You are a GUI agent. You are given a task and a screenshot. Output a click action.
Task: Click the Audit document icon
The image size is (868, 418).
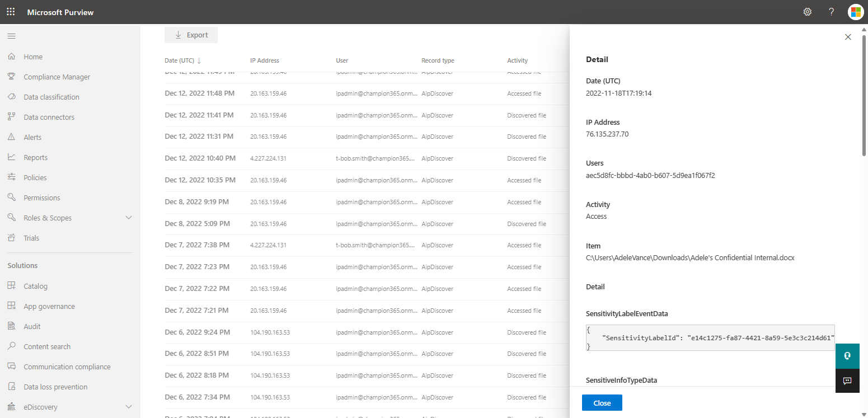coord(11,326)
